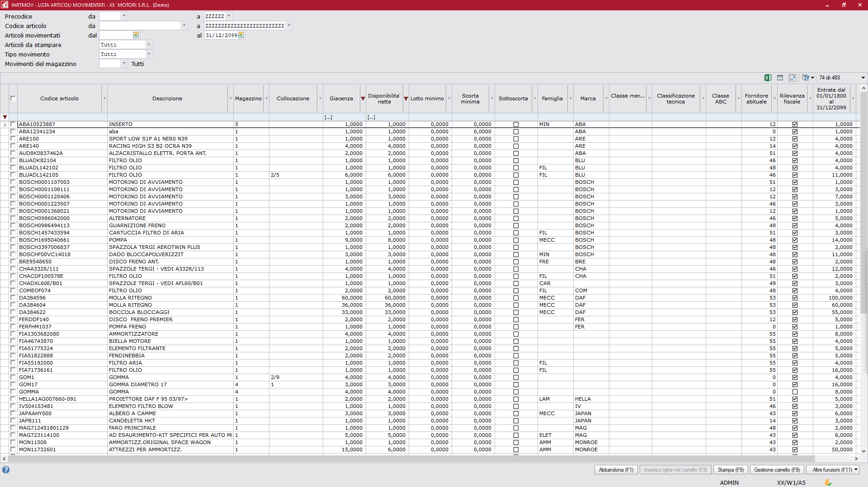This screenshot has height=487, width=868.
Task: Open the Codice articolo 'da' dropdown
Action: (184, 25)
